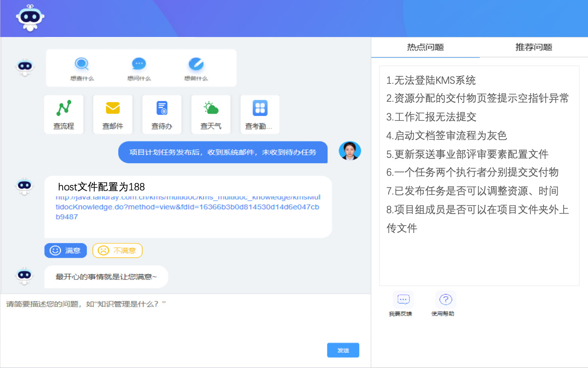The height and width of the screenshot is (368, 588).
Task: Open the 查待办 to-do shortcut
Action: 162,114
